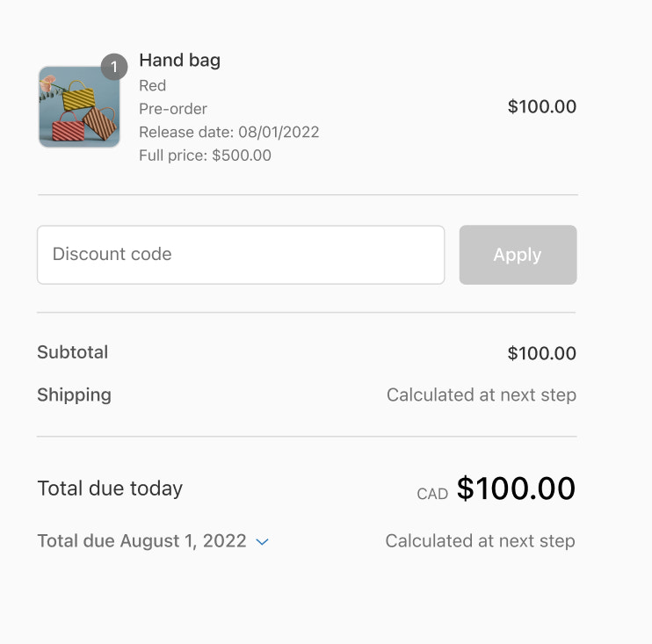
Task: Click the Total due today label
Action: pyautogui.click(x=110, y=488)
